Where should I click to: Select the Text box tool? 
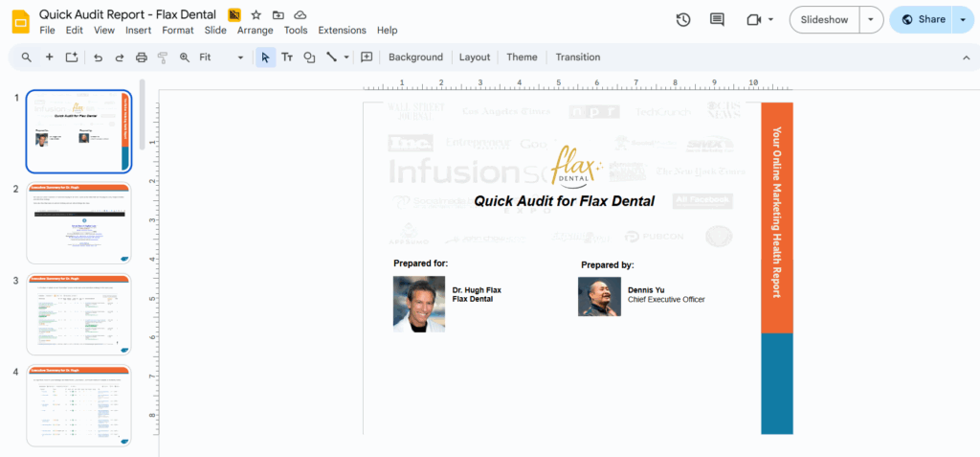(287, 57)
